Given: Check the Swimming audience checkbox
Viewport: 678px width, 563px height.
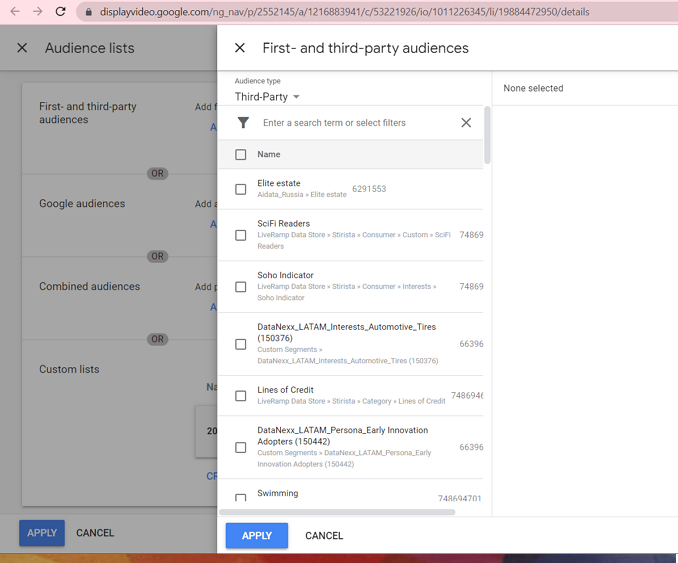Looking at the screenshot, I should click(x=240, y=497).
